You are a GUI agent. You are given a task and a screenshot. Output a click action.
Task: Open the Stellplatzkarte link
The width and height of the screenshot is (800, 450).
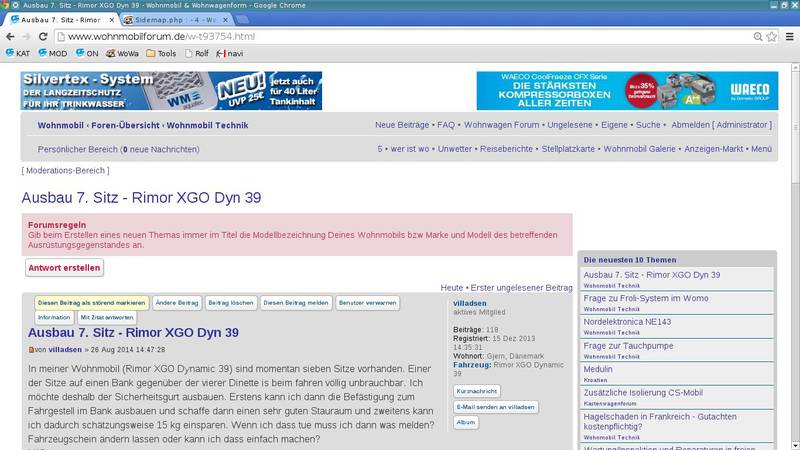click(x=568, y=149)
